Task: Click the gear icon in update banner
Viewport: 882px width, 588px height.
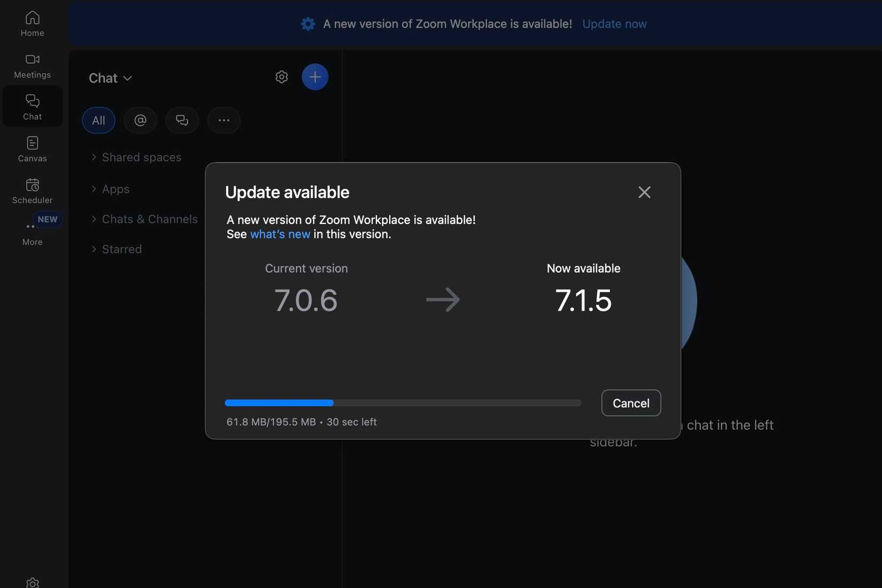Action: click(x=308, y=24)
